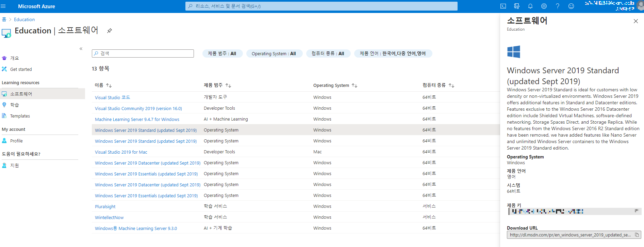Copy the Download URL
This screenshot has height=247, width=644.
(x=637, y=235)
